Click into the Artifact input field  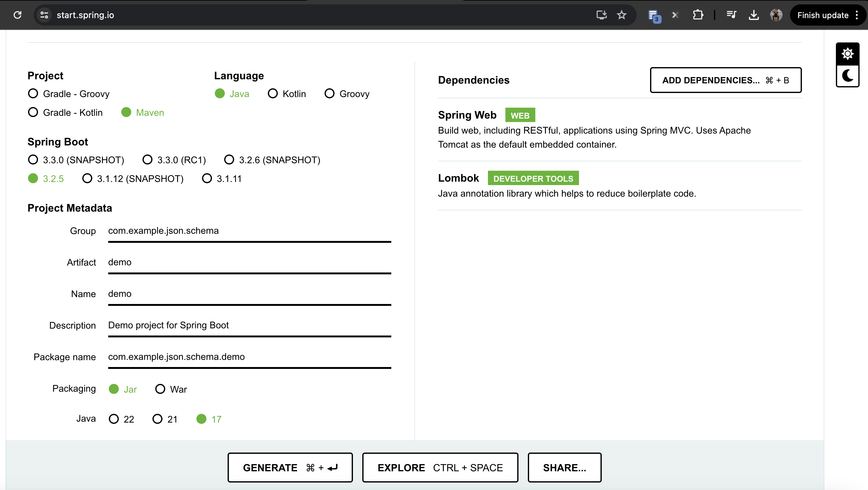click(x=249, y=262)
